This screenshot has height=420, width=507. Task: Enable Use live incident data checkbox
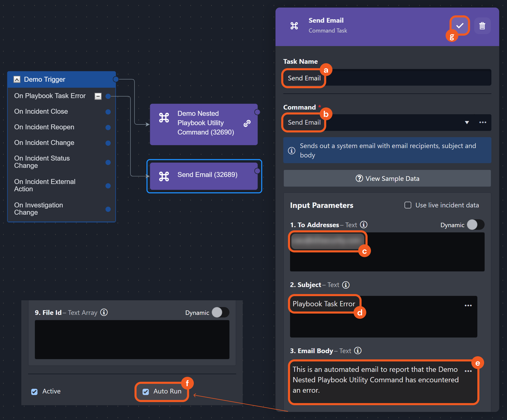408,205
